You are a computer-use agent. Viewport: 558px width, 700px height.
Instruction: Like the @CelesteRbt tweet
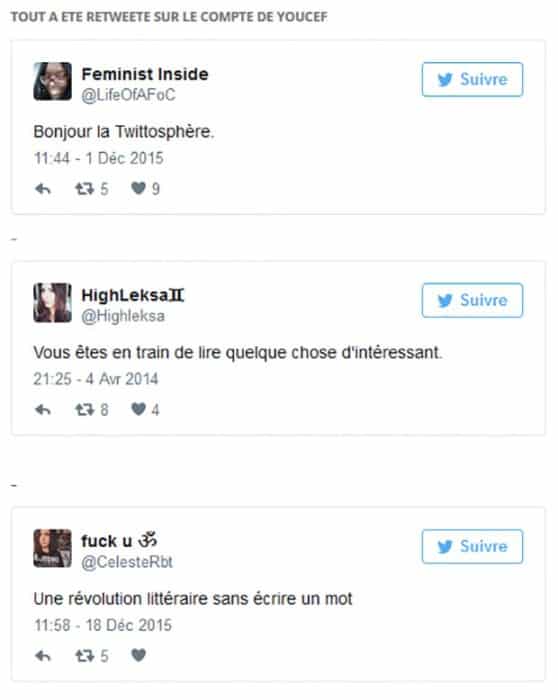[x=138, y=655]
